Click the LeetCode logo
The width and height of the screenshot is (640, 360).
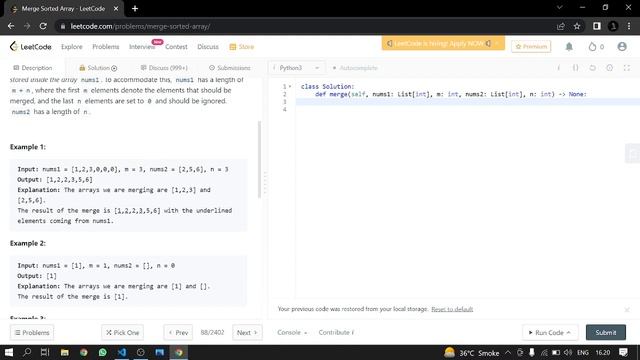pyautogui.click(x=31, y=47)
